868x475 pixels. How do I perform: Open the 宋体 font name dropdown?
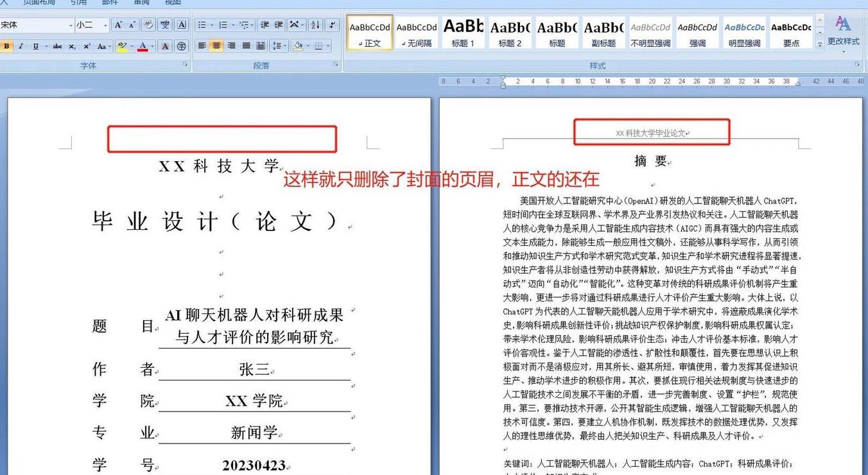pos(71,25)
